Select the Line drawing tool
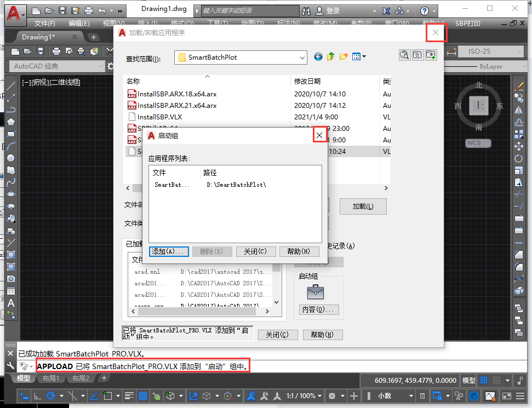The image size is (532, 408). pos(11,86)
